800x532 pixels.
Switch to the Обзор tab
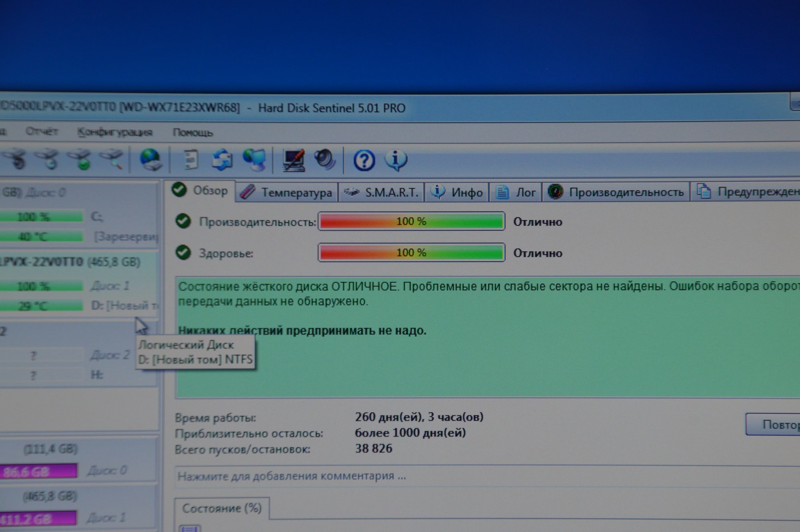[200, 190]
